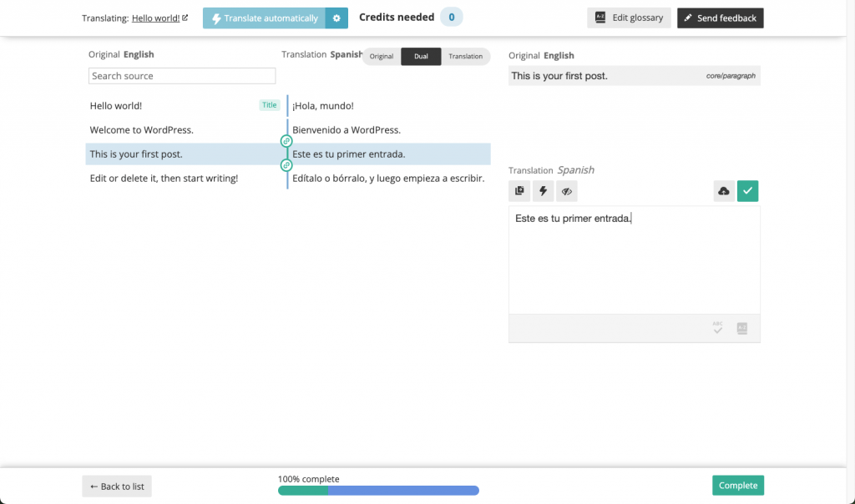This screenshot has width=855, height=504.
Task: Click the A-Z dictionary icon
Action: (741, 328)
